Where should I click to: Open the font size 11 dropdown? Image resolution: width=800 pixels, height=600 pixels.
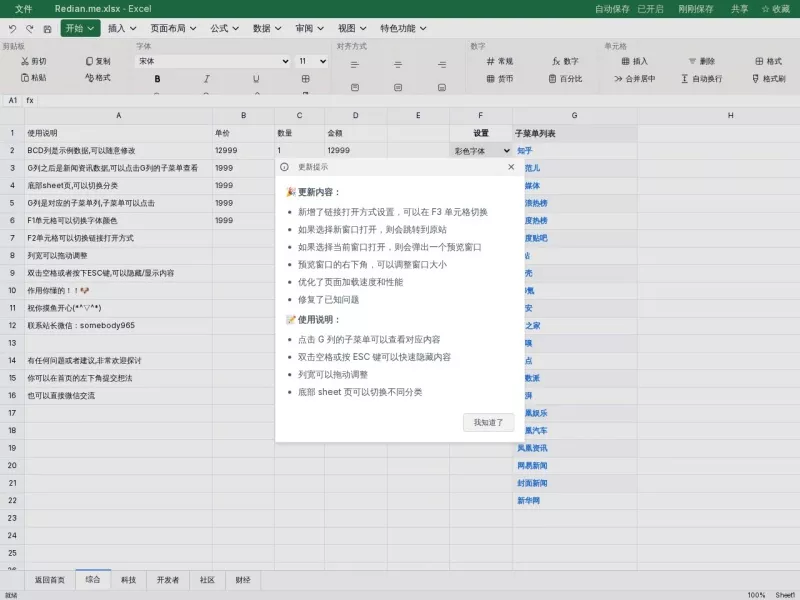tap(312, 61)
